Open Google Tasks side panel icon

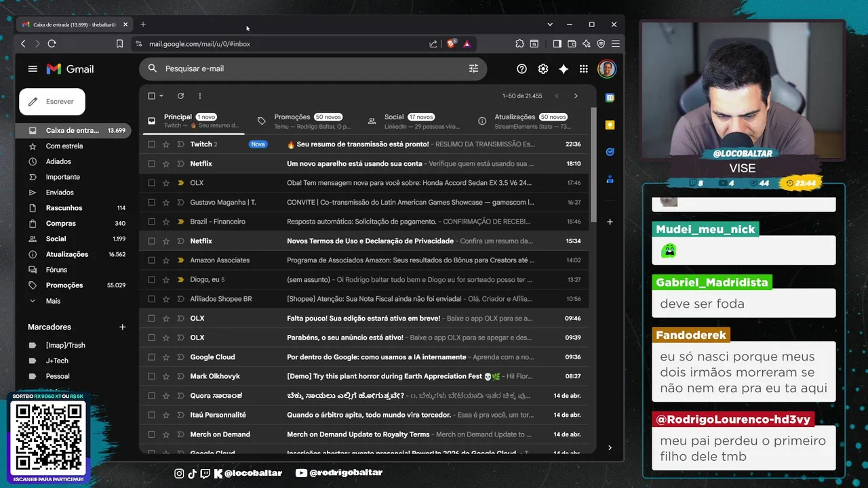(x=610, y=152)
